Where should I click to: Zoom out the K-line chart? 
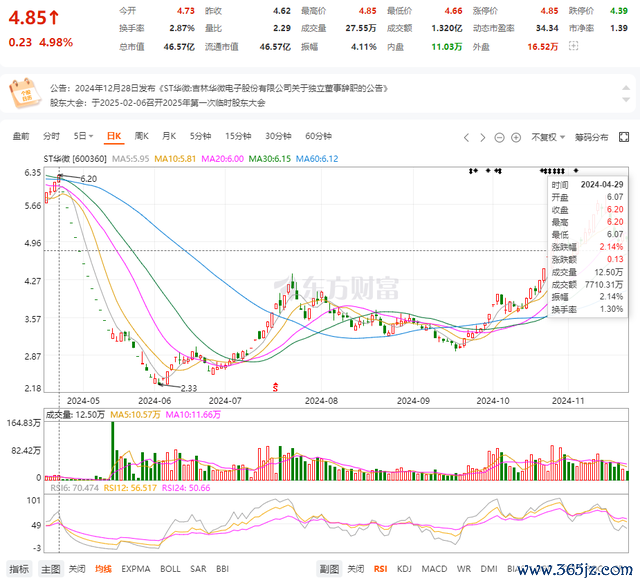[499, 138]
